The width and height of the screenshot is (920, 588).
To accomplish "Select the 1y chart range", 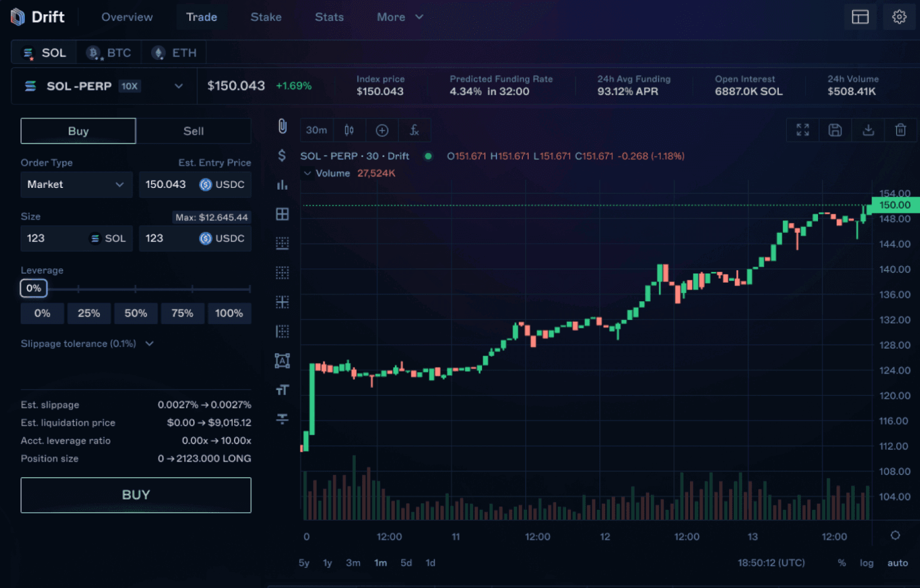I will [327, 563].
